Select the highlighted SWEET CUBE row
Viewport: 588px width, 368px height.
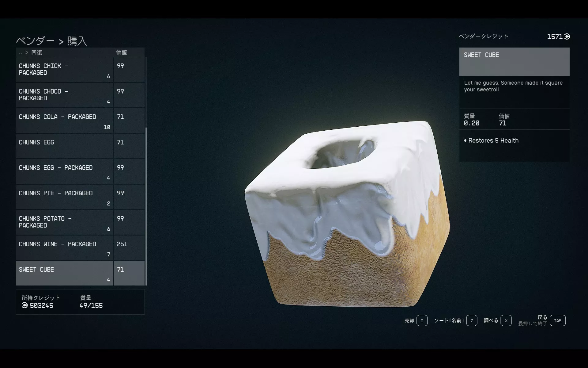[x=80, y=273]
